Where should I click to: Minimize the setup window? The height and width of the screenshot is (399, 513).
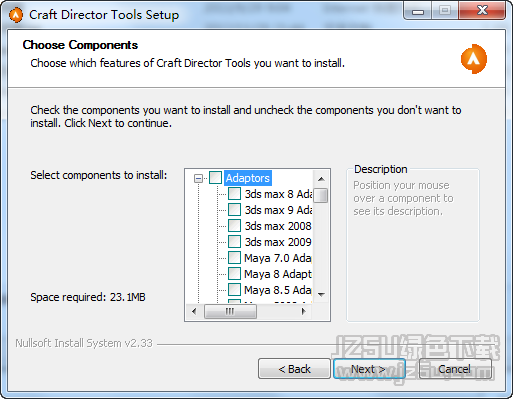(418, 12)
